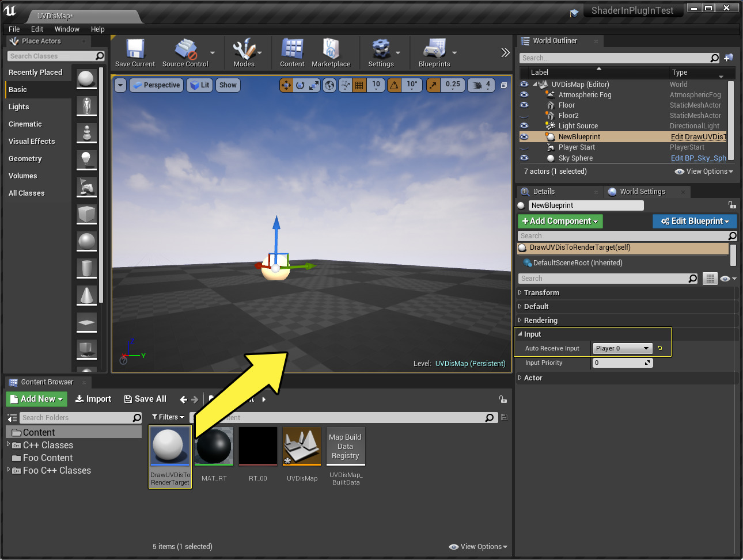Expand the Rendering section in Details
Screen dimensions: 743x560
point(540,321)
